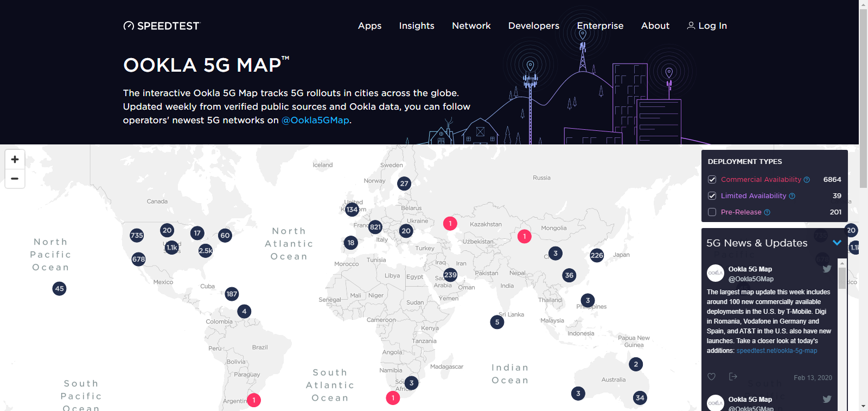Click the Limited Availability count 39
Image resolution: width=868 pixels, height=411 pixels.
pyautogui.click(x=837, y=196)
